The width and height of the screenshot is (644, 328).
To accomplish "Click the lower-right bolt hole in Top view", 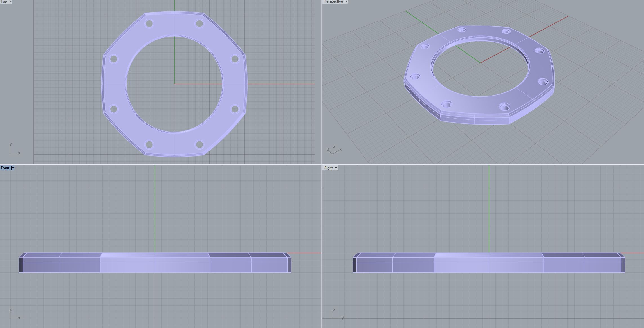I will [199, 144].
